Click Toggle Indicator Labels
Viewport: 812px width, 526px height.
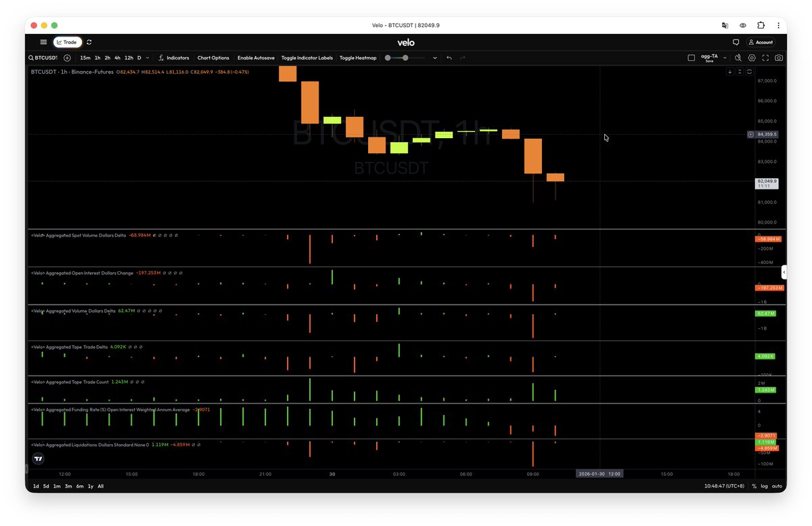point(307,58)
